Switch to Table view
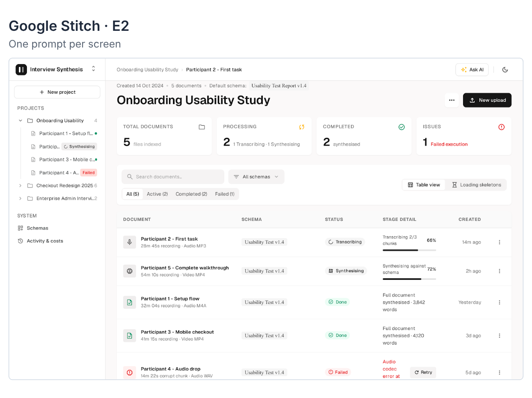The image size is (532, 398). [x=424, y=185]
